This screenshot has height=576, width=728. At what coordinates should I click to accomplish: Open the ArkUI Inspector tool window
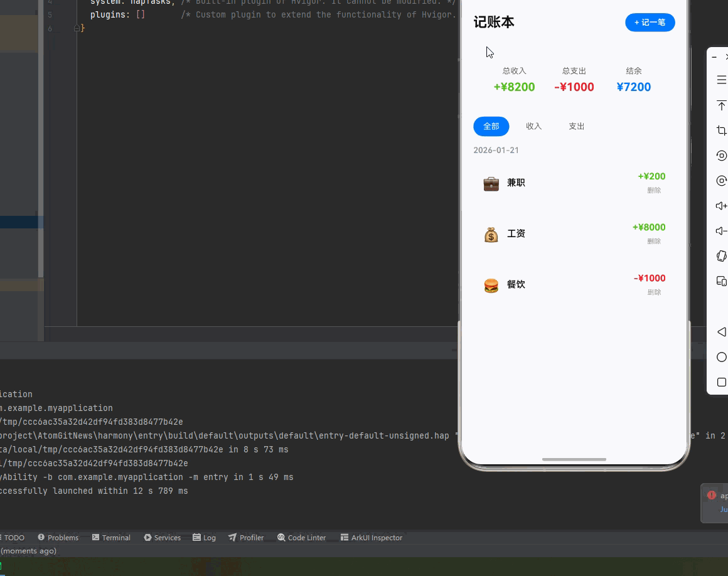372,538
